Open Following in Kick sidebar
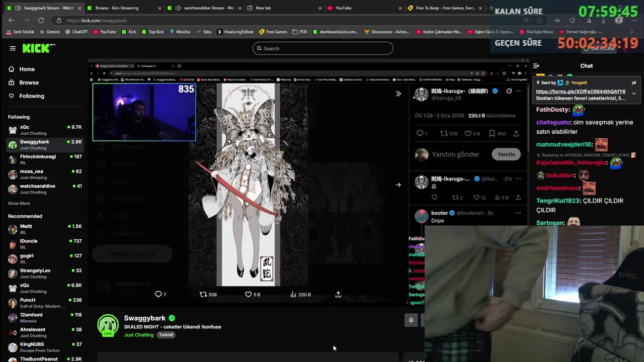This screenshot has width=644, height=362. (32, 96)
